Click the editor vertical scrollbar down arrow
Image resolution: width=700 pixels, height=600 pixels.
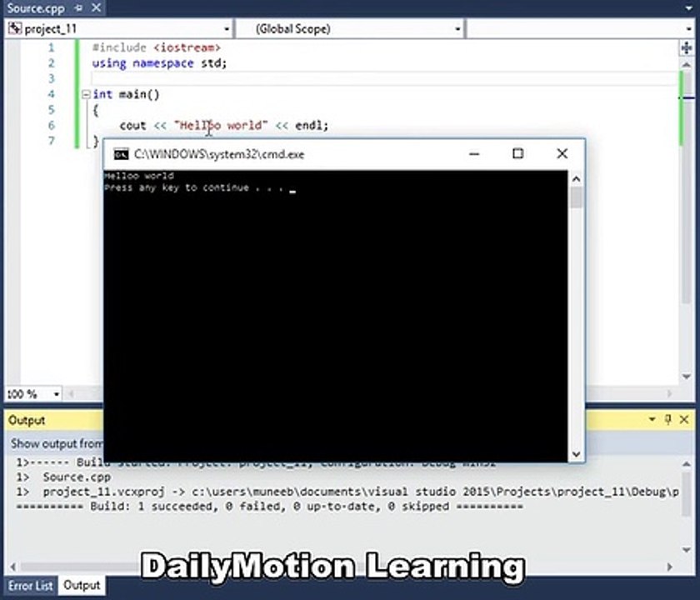(687, 377)
